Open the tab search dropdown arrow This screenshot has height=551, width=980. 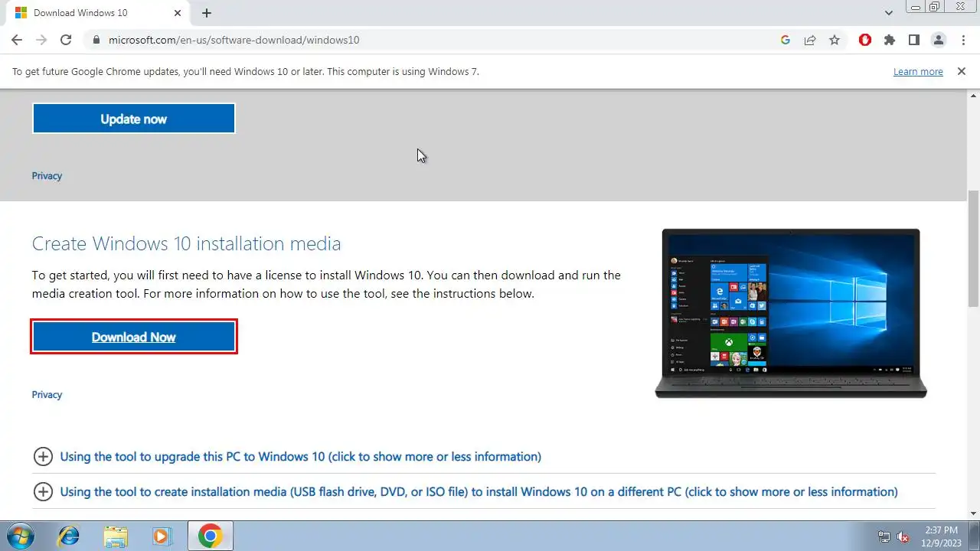tap(889, 13)
